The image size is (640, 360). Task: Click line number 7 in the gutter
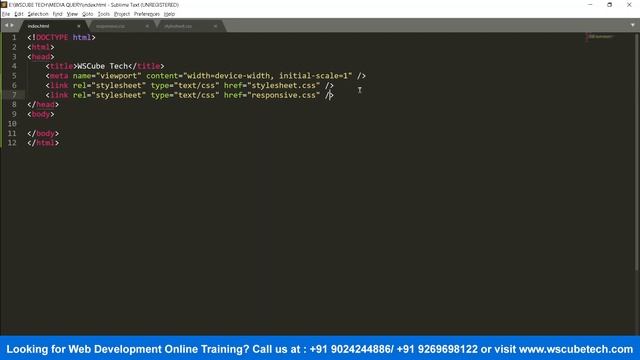[14, 95]
